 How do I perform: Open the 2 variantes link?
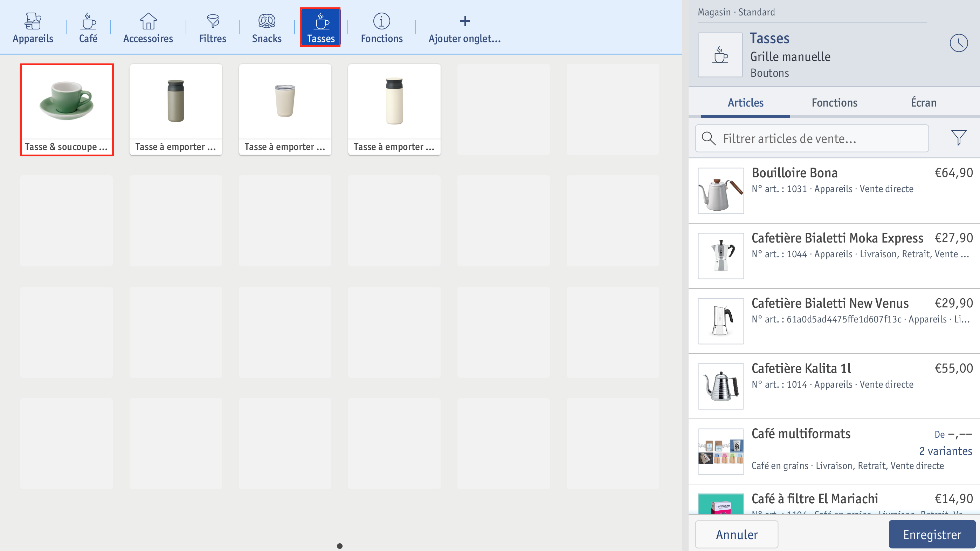coord(945,451)
